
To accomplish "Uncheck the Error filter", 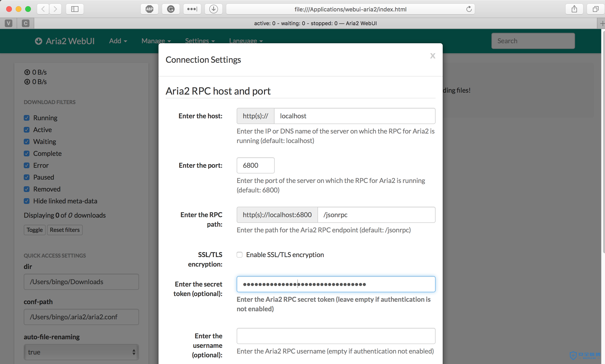I will (x=26, y=166).
